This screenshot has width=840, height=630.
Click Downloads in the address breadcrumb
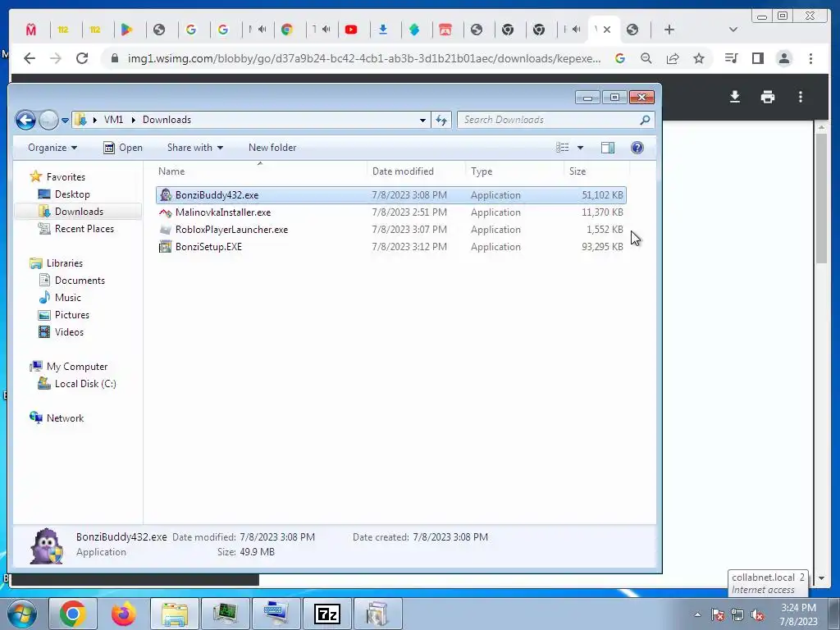(x=167, y=120)
